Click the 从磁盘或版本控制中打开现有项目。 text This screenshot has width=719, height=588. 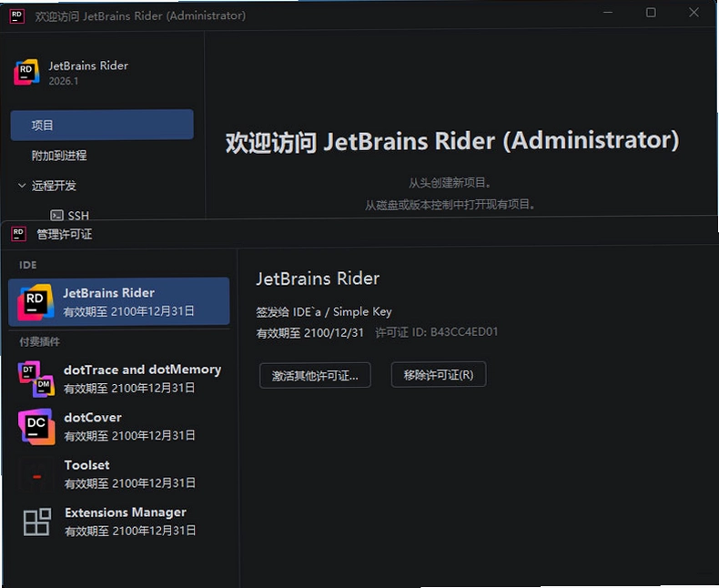451,204
